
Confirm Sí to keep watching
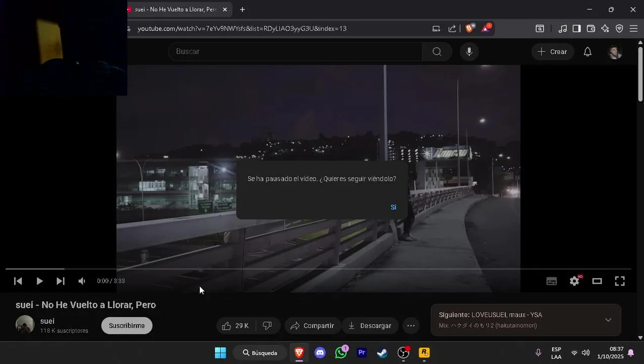click(393, 207)
